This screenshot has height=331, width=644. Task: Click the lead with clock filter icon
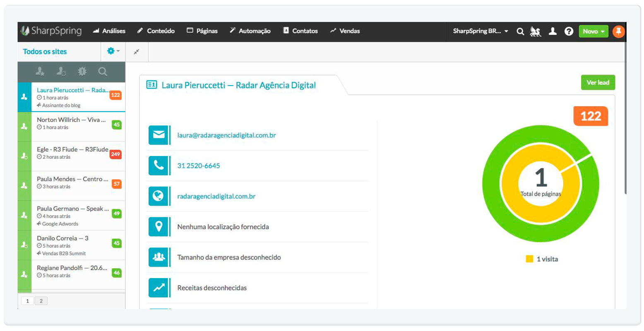(61, 72)
